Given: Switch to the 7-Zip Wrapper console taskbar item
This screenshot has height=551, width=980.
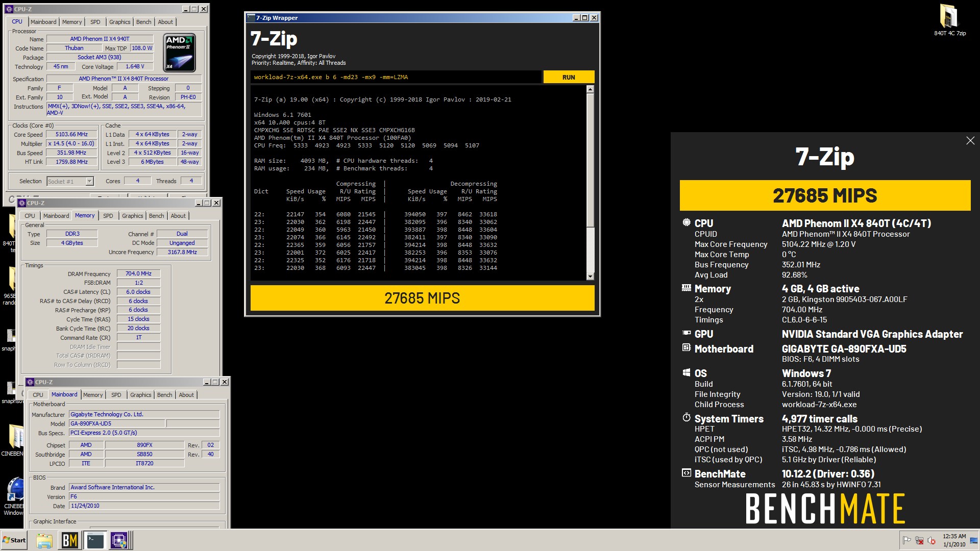Looking at the screenshot, I should 95,540.
